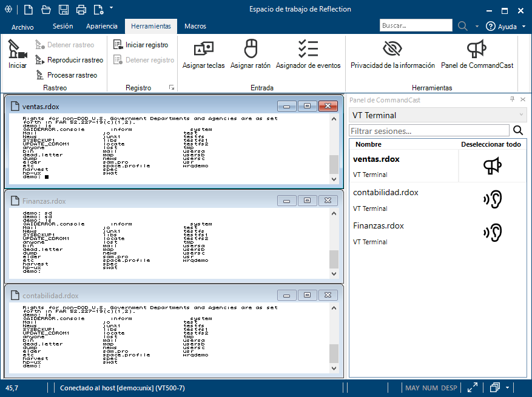532x397 pixels.
Task: Toggle listening ear for contabilidad.rdox
Action: (x=492, y=199)
